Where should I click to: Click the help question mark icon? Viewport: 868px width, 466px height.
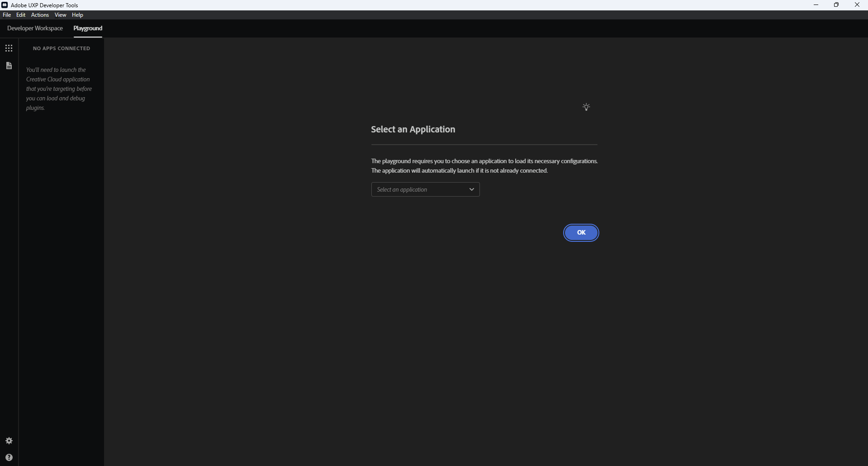coord(9,457)
